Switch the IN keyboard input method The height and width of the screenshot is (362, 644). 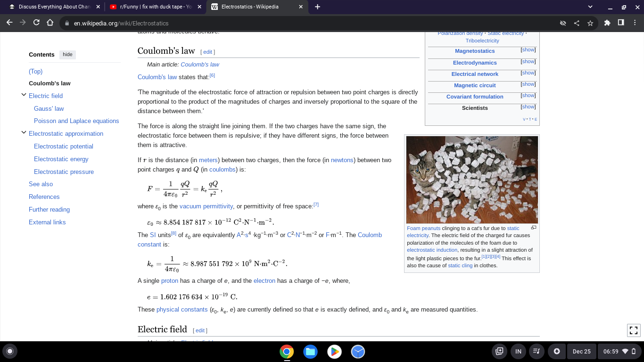518,351
